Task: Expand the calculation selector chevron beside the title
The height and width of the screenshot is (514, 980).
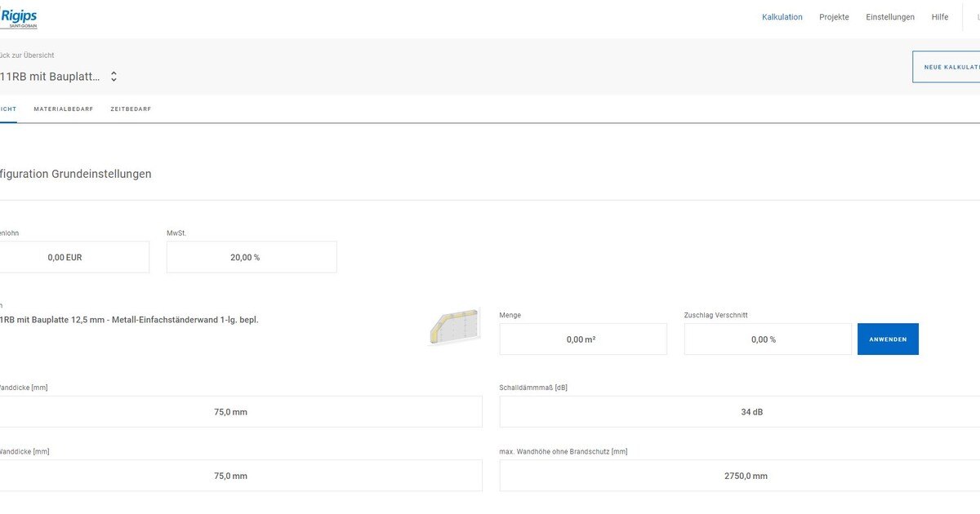Action: click(x=114, y=77)
